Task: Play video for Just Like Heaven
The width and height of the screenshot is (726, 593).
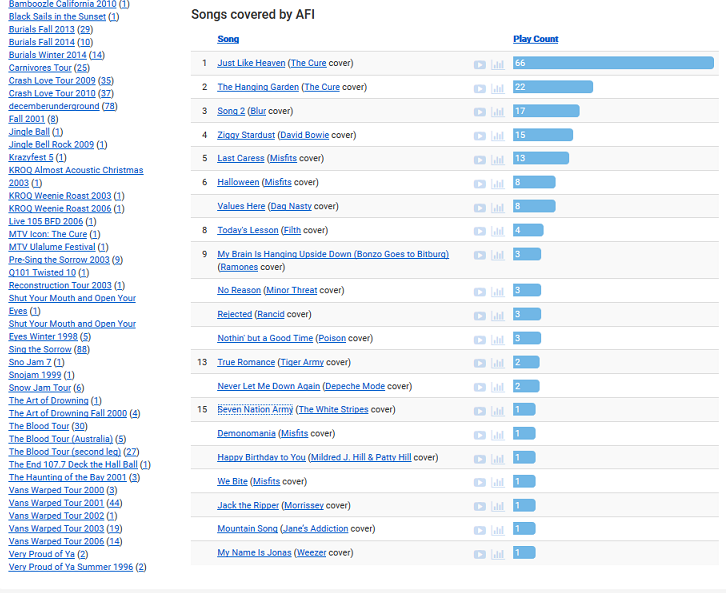Action: (x=480, y=64)
